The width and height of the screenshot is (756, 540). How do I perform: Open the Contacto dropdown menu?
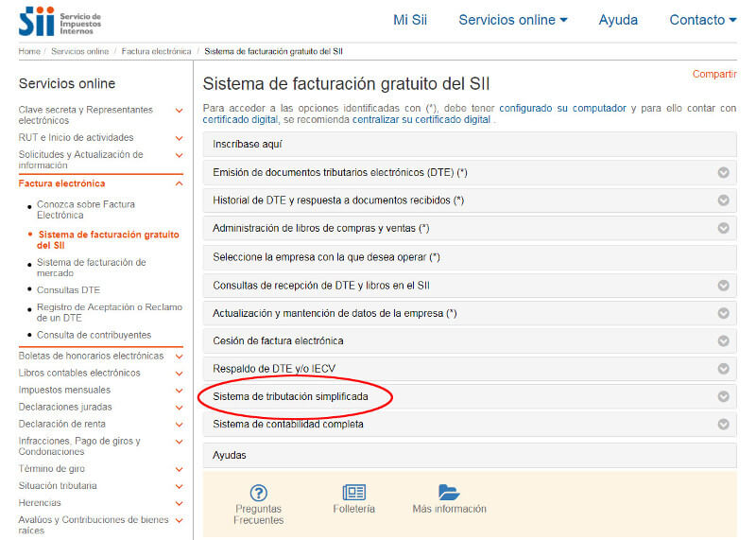pos(702,20)
